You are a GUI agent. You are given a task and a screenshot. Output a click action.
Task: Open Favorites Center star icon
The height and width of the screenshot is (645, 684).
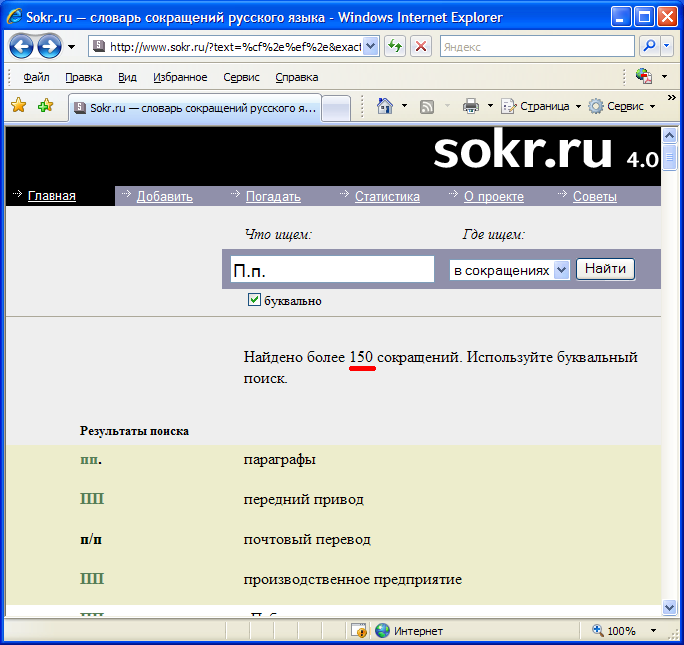19,105
